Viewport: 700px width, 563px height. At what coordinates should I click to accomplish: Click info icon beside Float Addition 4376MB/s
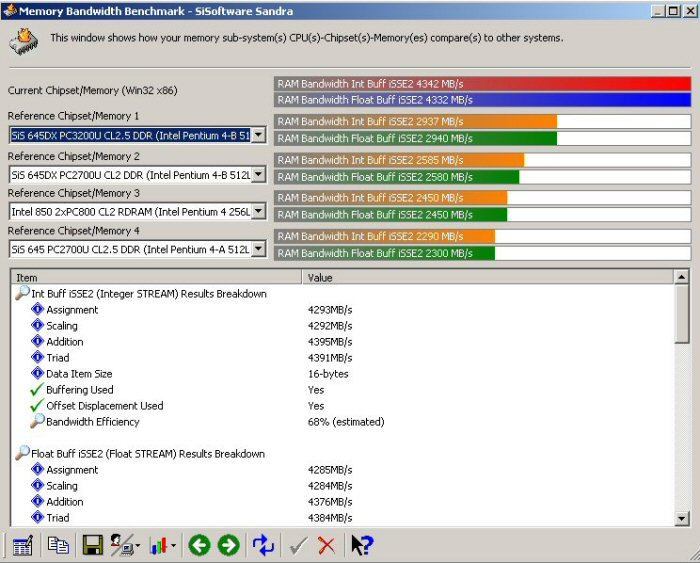click(38, 501)
